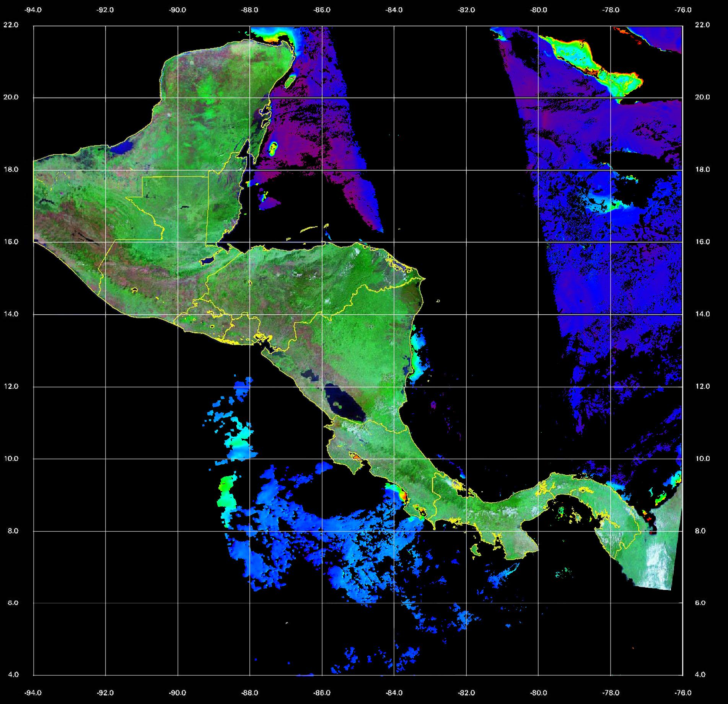Click grid intersection at -84.0 longitude, 14.0 latitude
This screenshot has height=704, width=728.
point(394,314)
